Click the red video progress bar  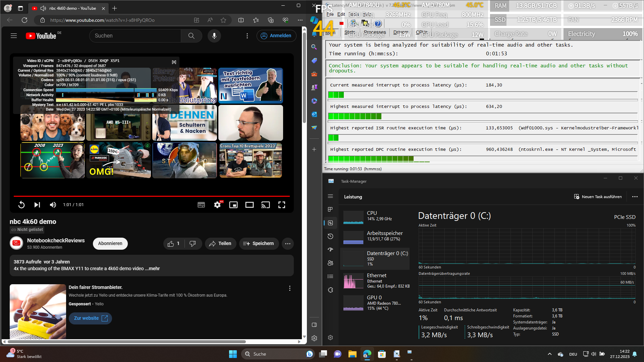152,196
